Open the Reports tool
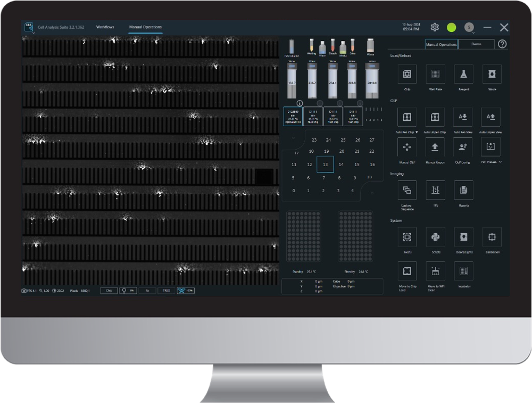The image size is (532, 403). point(463,190)
